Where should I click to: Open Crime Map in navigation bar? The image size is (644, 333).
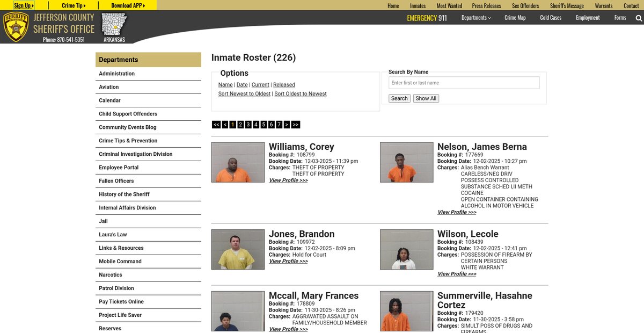click(515, 18)
